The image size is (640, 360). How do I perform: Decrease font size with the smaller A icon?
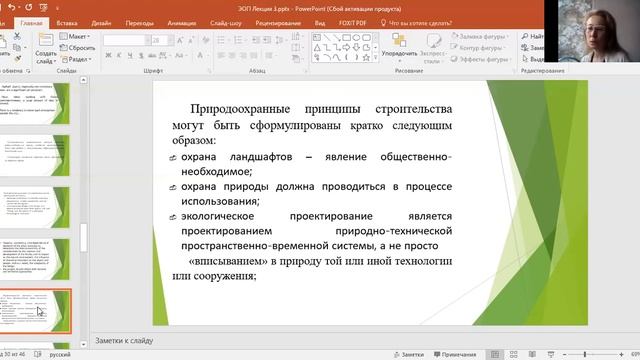[x=191, y=40]
